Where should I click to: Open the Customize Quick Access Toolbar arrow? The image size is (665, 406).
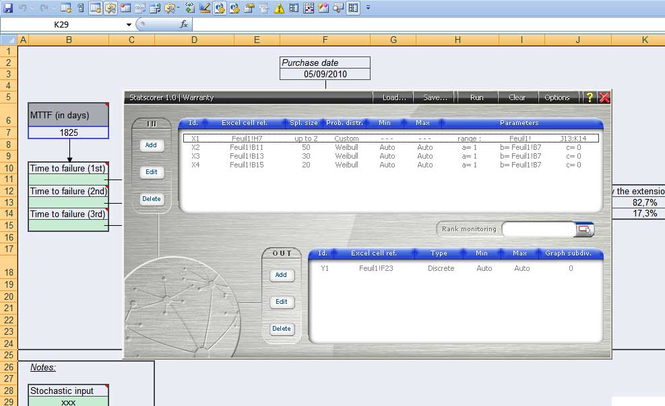[x=368, y=8]
